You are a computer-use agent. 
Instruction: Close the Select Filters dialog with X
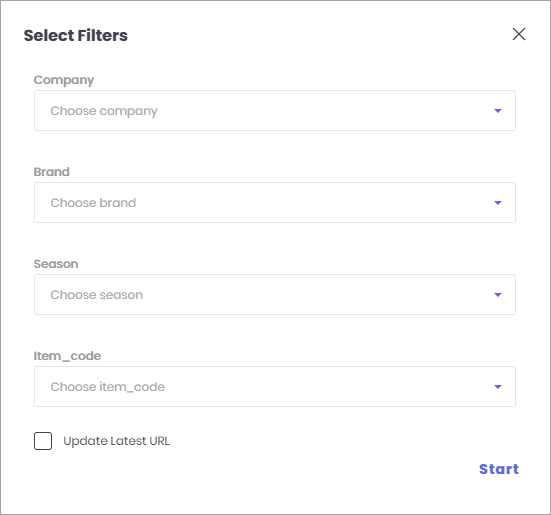point(519,34)
